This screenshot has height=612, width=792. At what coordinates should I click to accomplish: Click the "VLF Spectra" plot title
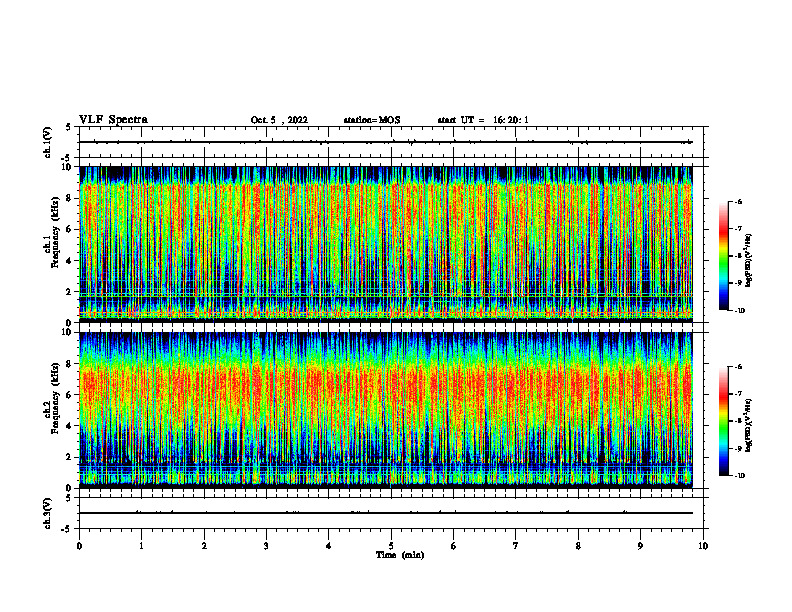coord(113,120)
